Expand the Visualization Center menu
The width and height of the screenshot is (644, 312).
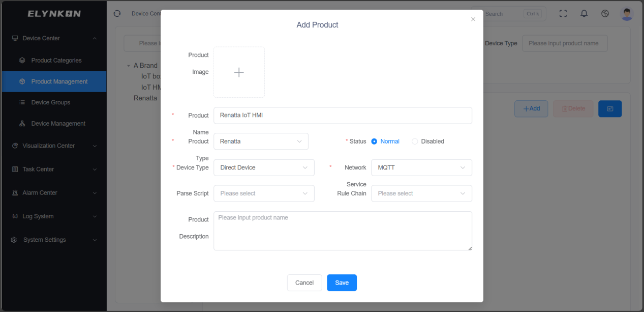[95, 146]
